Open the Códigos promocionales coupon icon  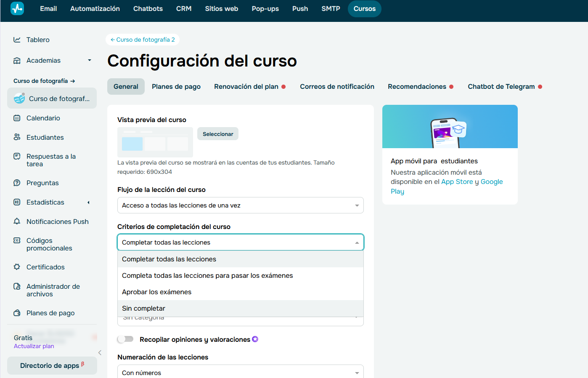17,241
